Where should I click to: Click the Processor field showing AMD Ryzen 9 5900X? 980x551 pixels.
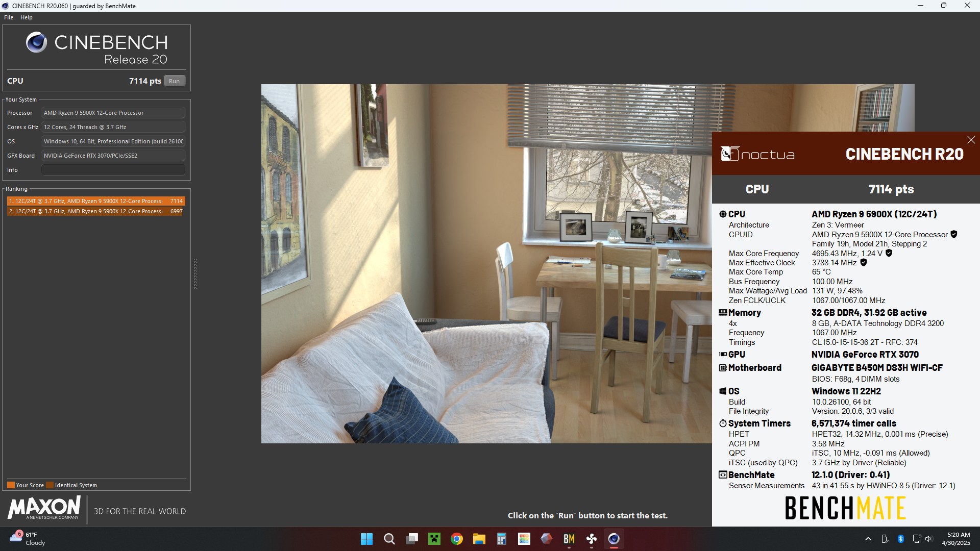[113, 113]
